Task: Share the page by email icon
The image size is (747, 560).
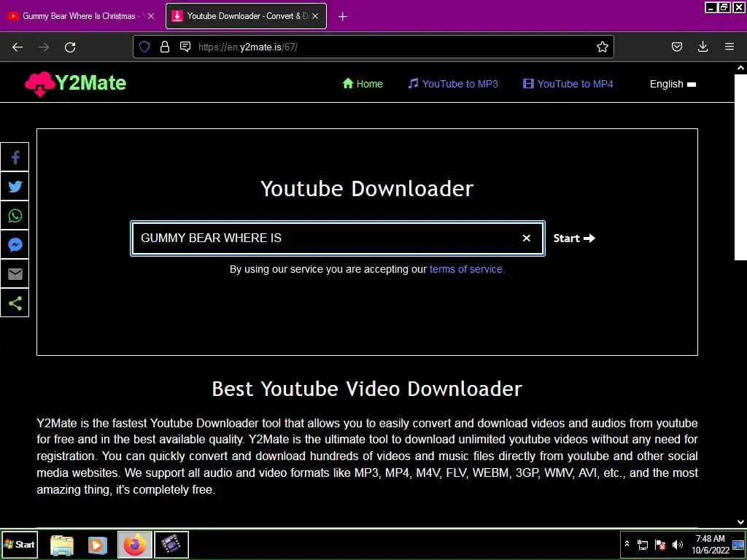Action: point(15,274)
